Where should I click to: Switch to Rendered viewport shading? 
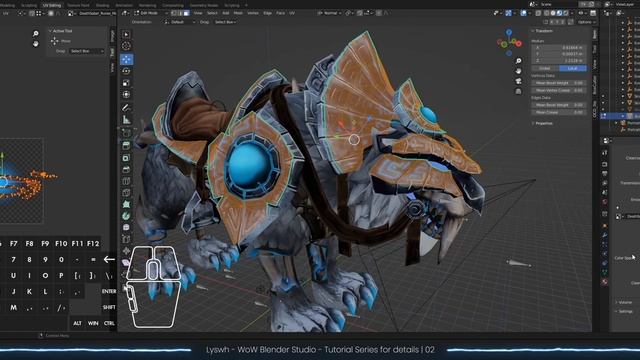click(566, 13)
